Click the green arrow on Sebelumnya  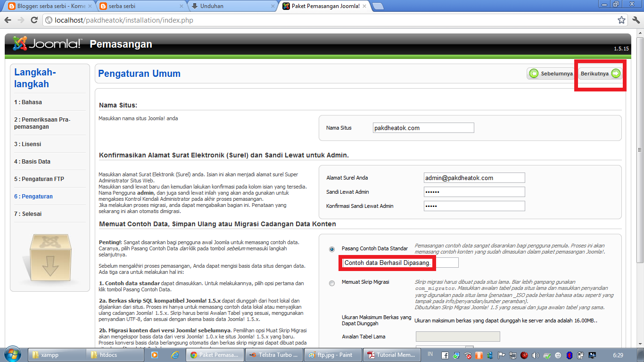[x=534, y=74]
